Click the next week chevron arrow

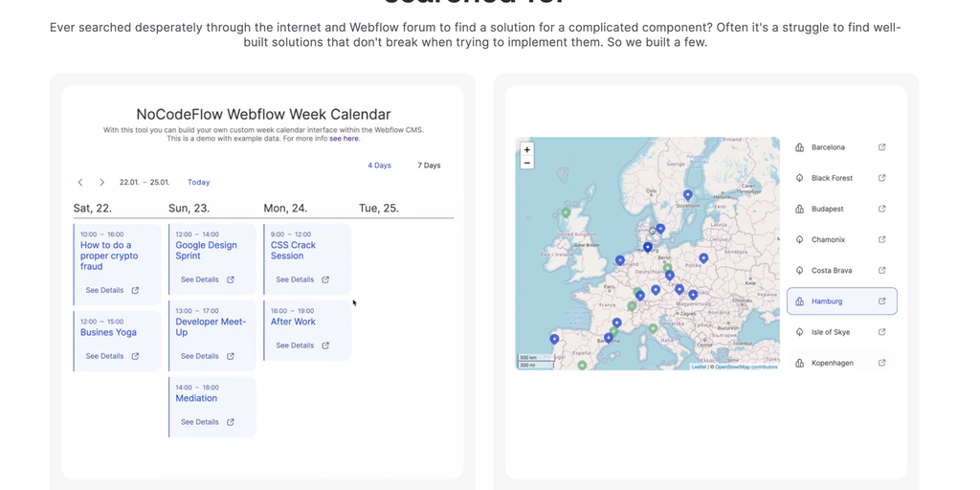tap(101, 182)
